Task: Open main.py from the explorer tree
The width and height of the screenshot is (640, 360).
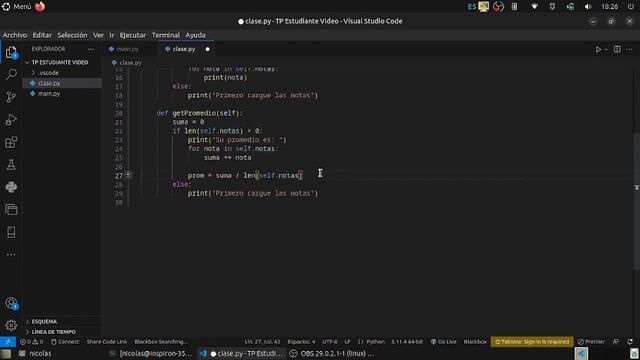Action: click(x=49, y=94)
